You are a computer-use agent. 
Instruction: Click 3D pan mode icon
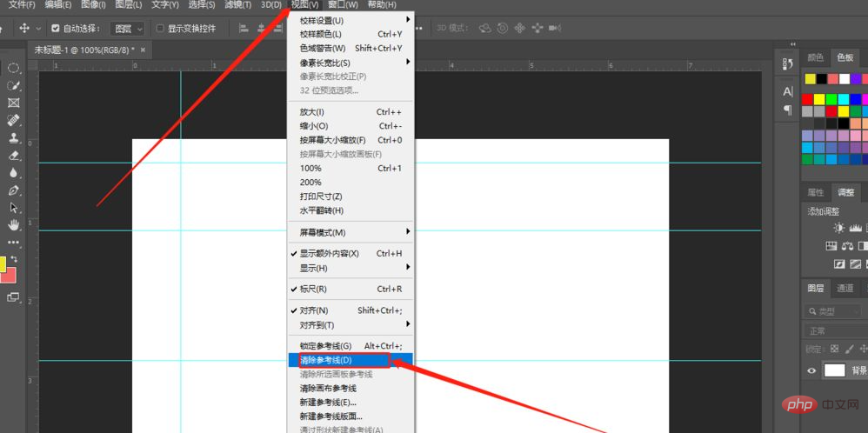pos(520,28)
